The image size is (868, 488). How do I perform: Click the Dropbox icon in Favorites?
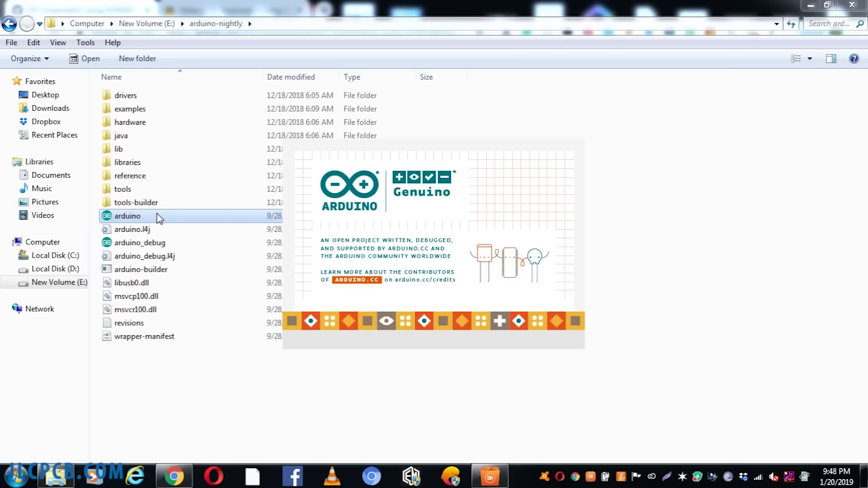coord(24,122)
